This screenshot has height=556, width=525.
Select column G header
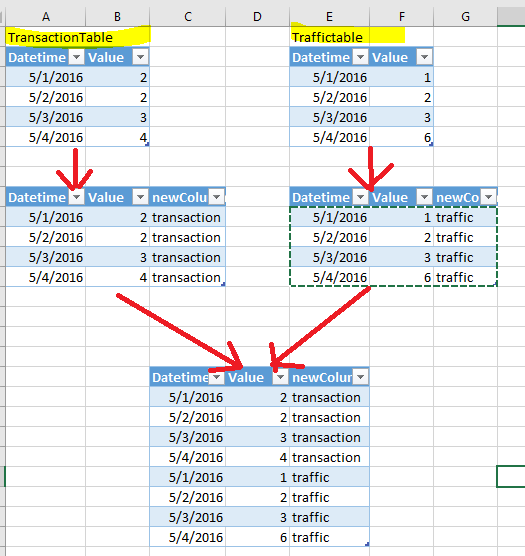[465, 17]
